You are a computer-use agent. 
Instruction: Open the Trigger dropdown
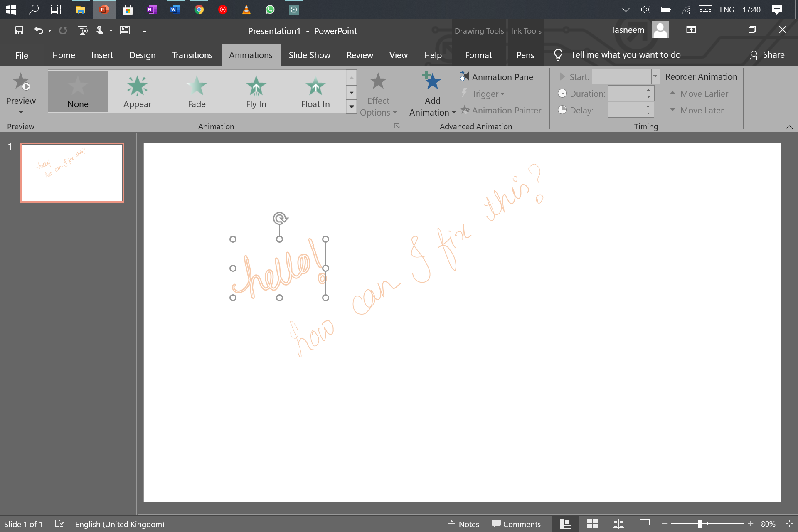pos(483,94)
